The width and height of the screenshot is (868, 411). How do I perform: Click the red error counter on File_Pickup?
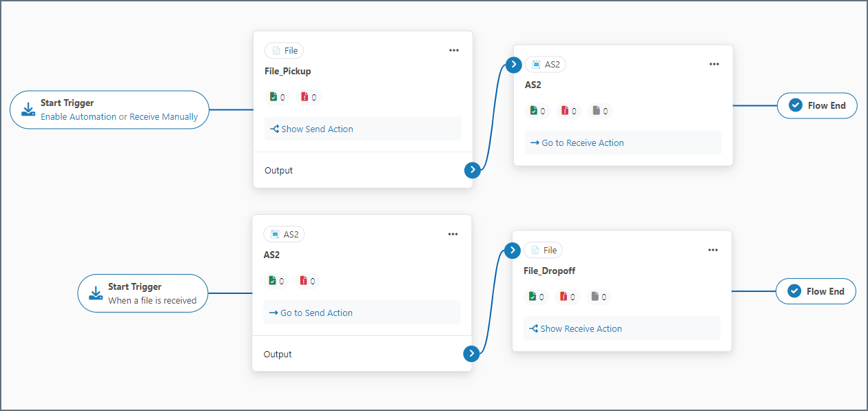308,97
